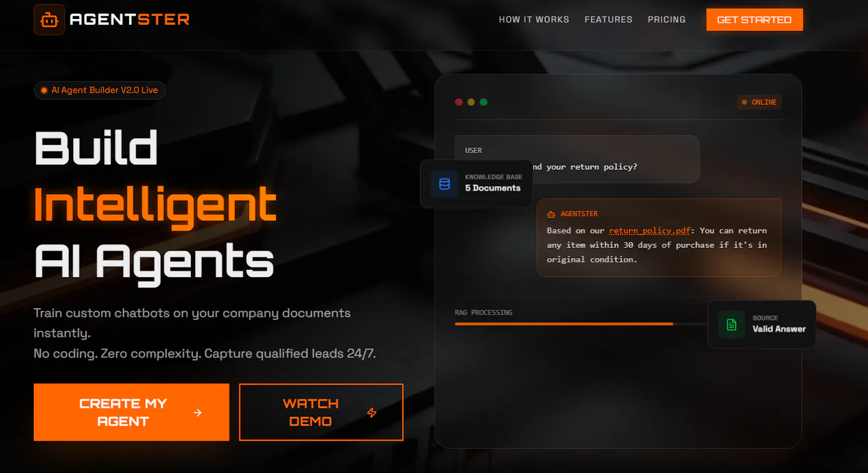Click the lightning bolt icon in Watch Demo

372,413
